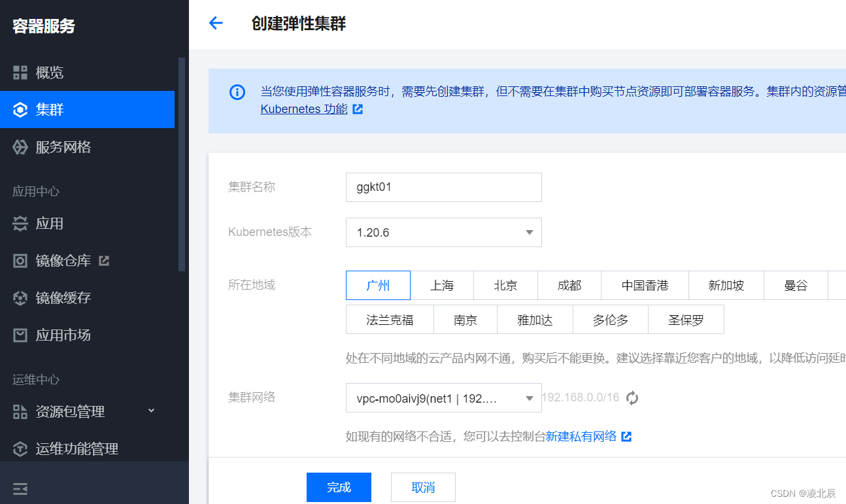Open the Kubernetes 功能 link
This screenshot has height=504, width=846.
304,109
